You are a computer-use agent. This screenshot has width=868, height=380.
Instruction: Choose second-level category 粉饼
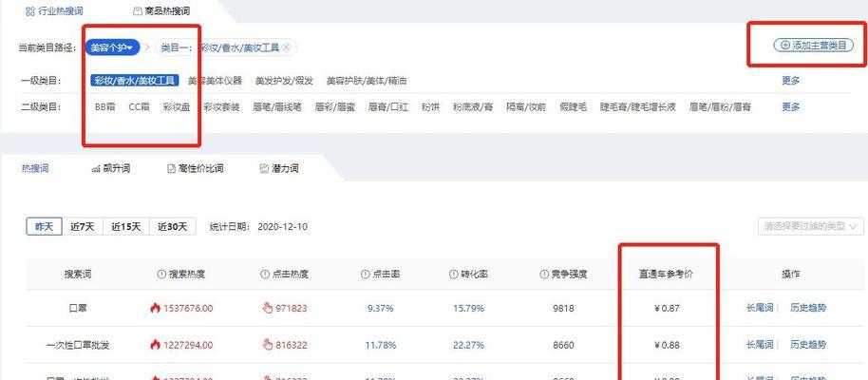(430, 107)
